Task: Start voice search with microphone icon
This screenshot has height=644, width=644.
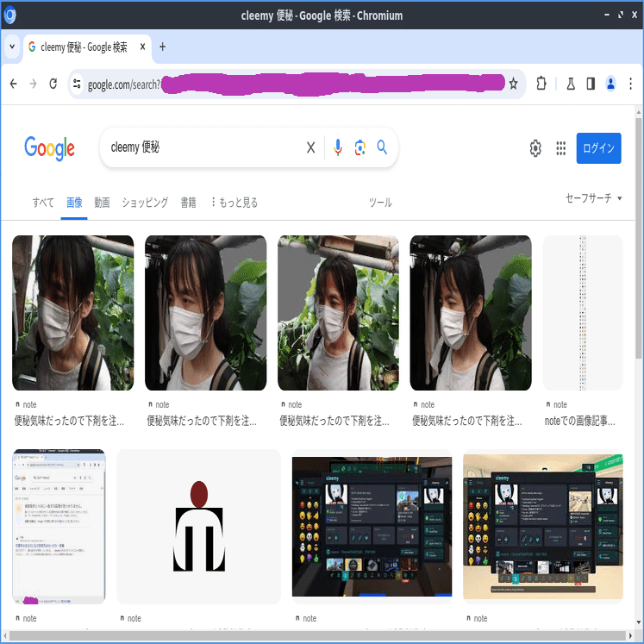Action: click(338, 147)
